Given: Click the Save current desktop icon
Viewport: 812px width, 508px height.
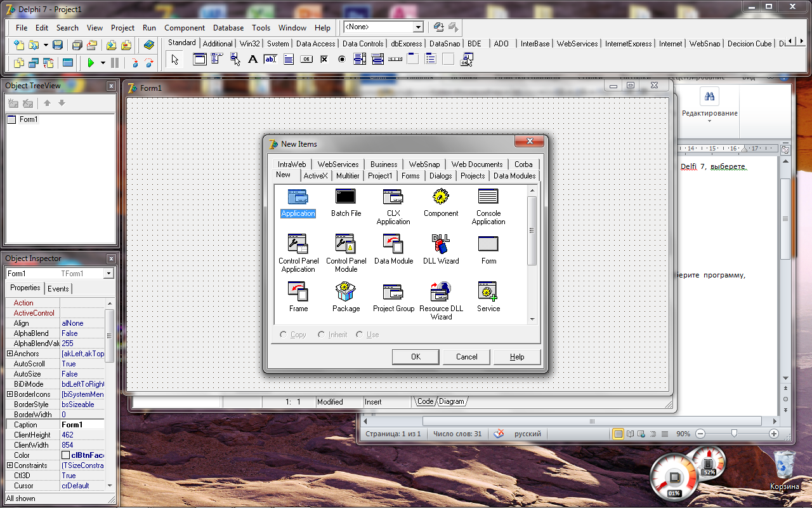Looking at the screenshot, I should (438, 27).
